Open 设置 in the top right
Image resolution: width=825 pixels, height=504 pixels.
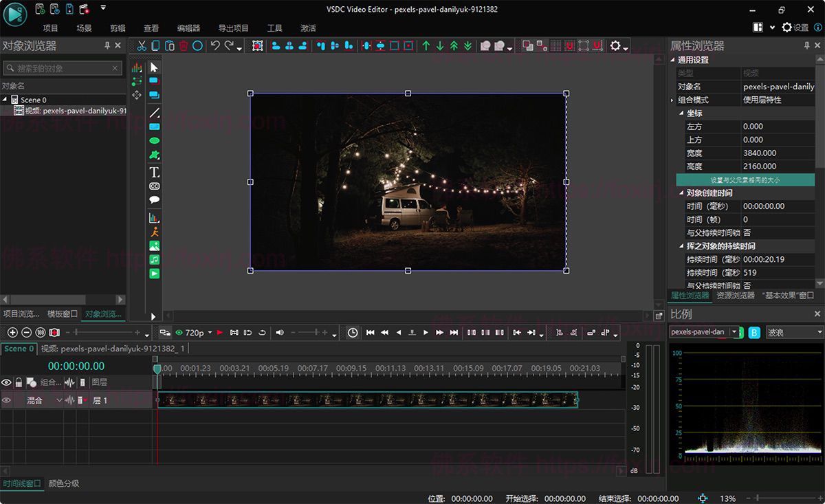pos(795,28)
